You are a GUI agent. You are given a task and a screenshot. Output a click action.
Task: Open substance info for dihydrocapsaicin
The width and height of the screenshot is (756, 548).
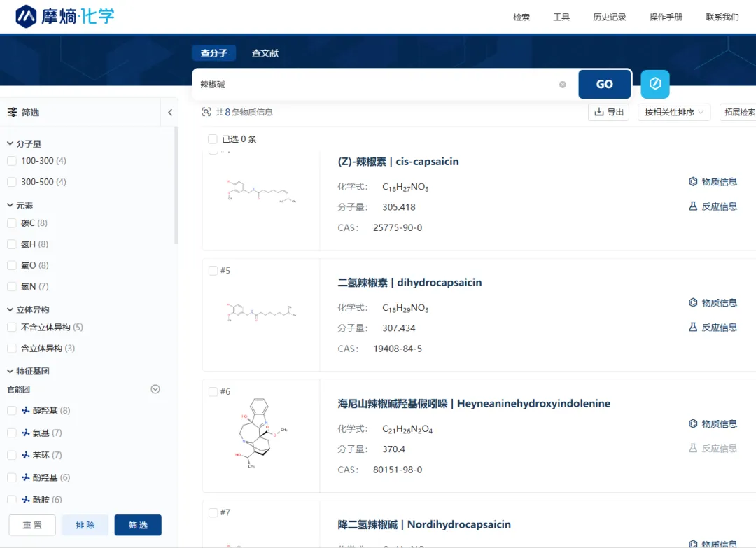coord(713,303)
